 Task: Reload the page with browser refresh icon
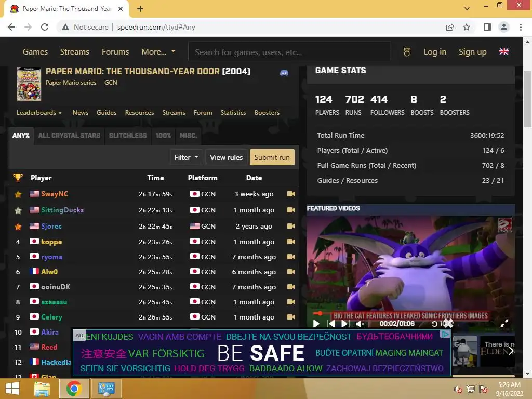[45, 27]
